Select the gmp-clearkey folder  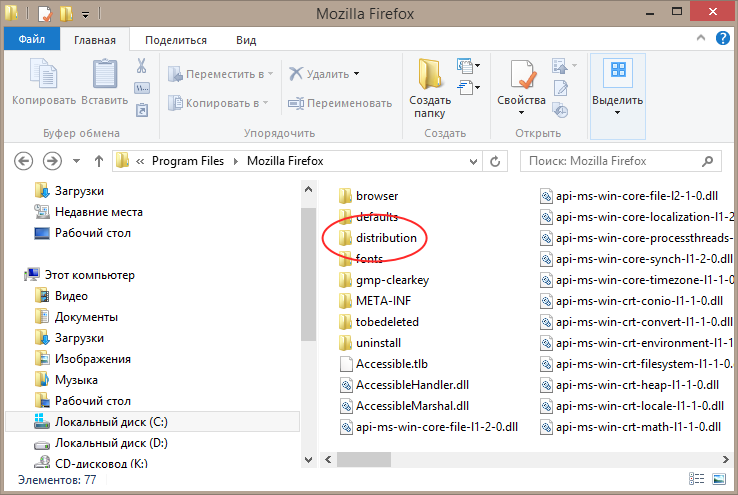click(x=384, y=280)
